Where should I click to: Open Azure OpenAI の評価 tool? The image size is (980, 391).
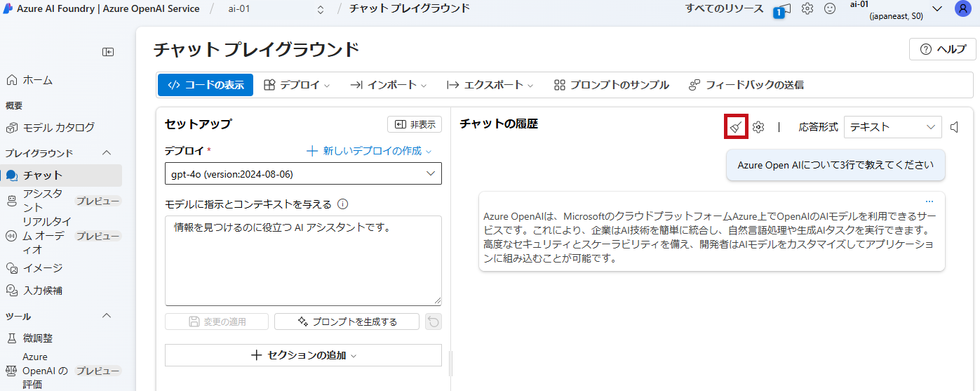pos(61,371)
